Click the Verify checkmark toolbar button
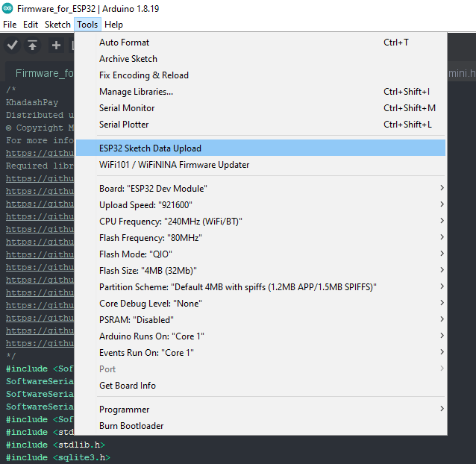The height and width of the screenshot is (464, 476). 12,46
